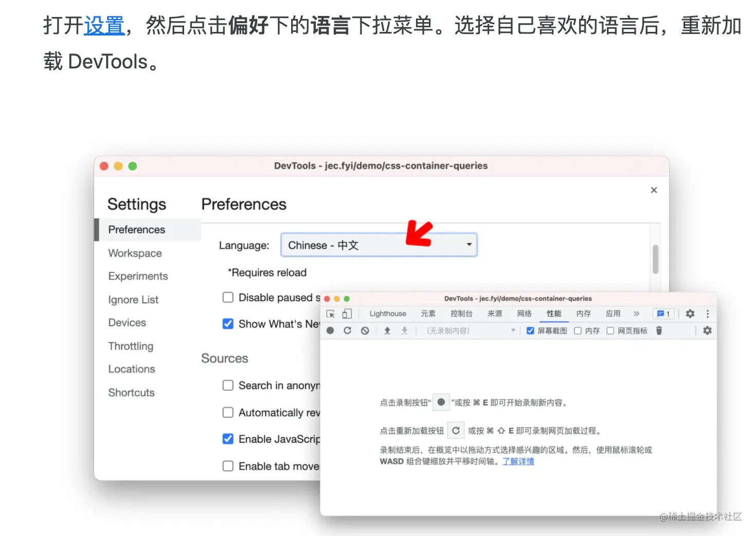Switch to the 应用 tab
This screenshot has width=756, height=536.
613,314
